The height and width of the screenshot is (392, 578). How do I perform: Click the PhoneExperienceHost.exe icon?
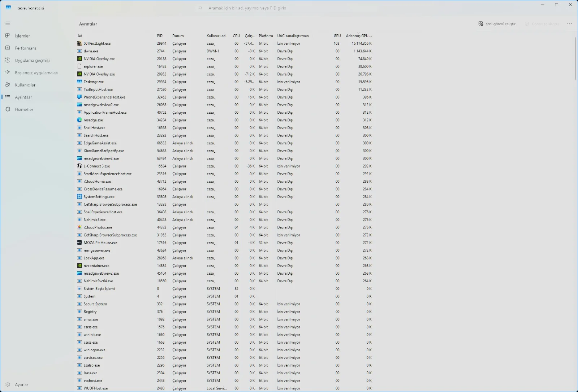(79, 97)
